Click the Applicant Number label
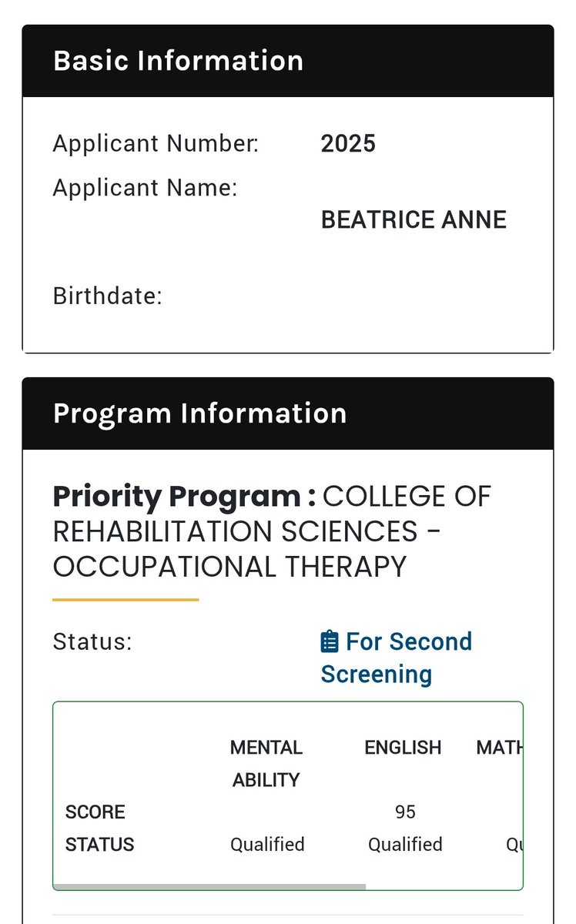 pos(156,144)
